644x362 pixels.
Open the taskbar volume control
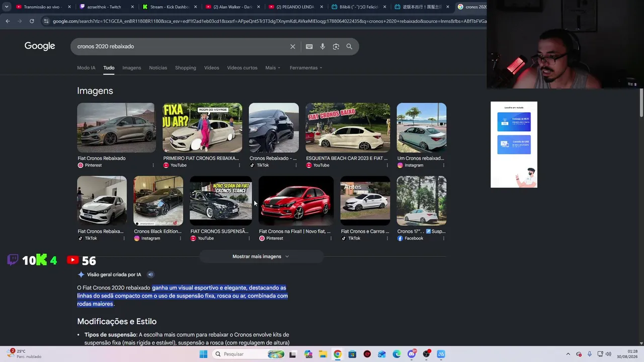pyautogui.click(x=608, y=354)
